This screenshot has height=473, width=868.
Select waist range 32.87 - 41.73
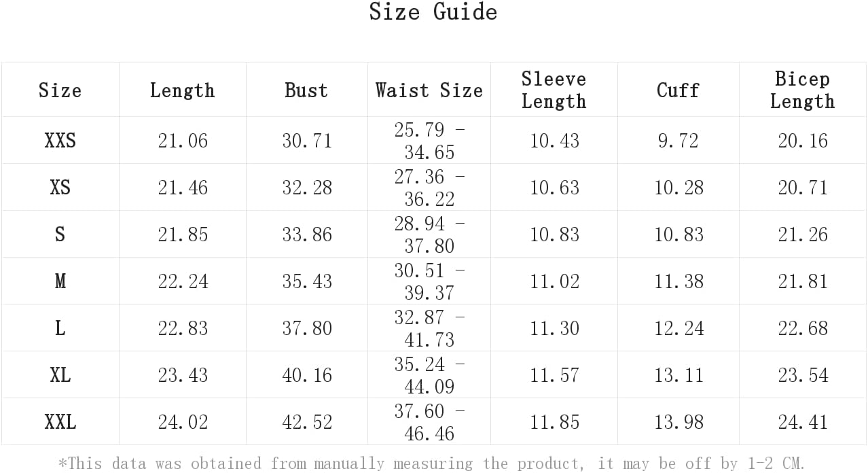(x=429, y=328)
